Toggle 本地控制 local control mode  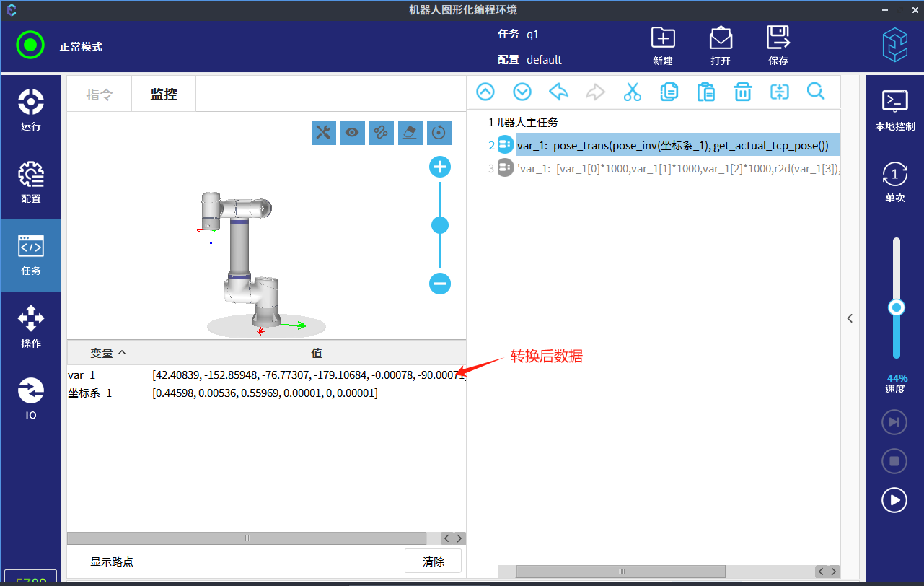(894, 110)
